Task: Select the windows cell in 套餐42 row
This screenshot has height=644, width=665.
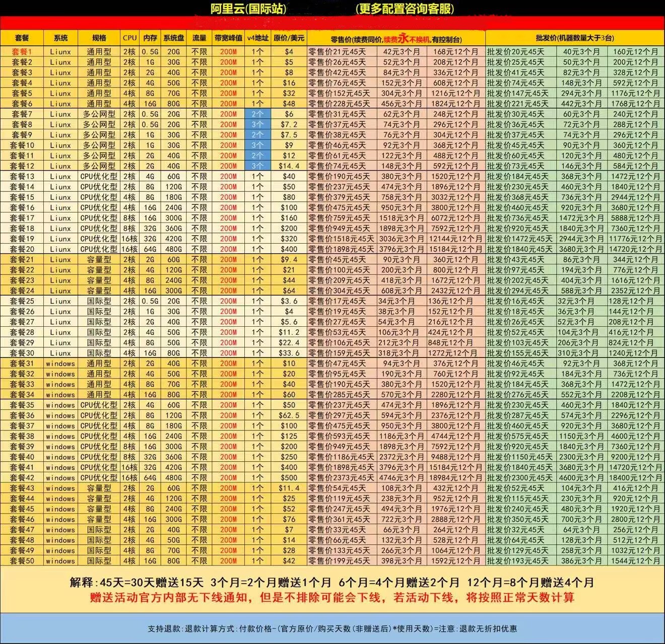Action: [60, 478]
